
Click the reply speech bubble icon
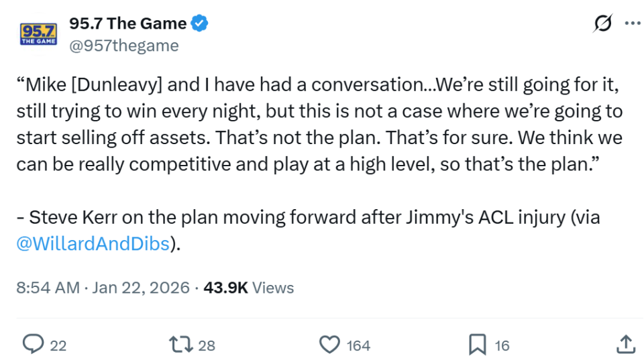click(x=33, y=345)
